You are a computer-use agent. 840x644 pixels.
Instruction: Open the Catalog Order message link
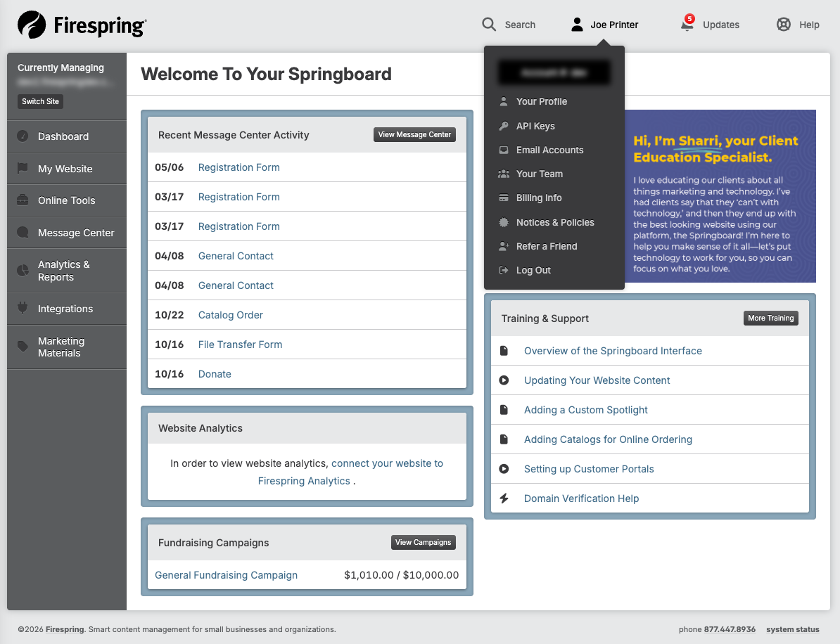click(230, 315)
